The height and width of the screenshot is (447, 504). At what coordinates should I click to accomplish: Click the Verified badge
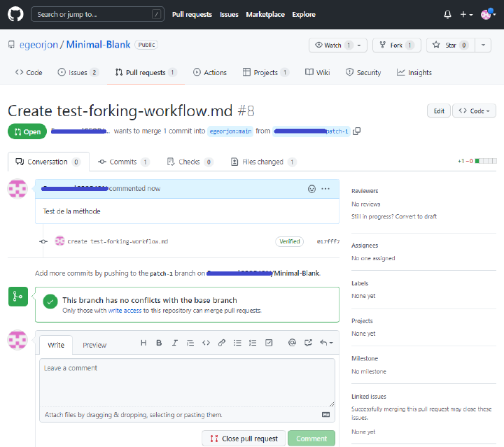pos(289,241)
